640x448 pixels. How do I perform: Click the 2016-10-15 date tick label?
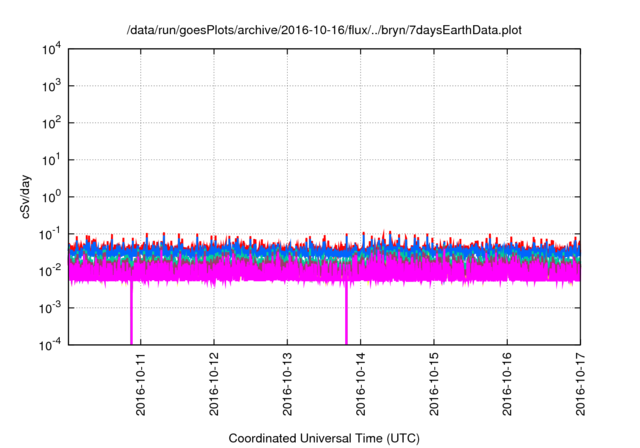(x=434, y=384)
